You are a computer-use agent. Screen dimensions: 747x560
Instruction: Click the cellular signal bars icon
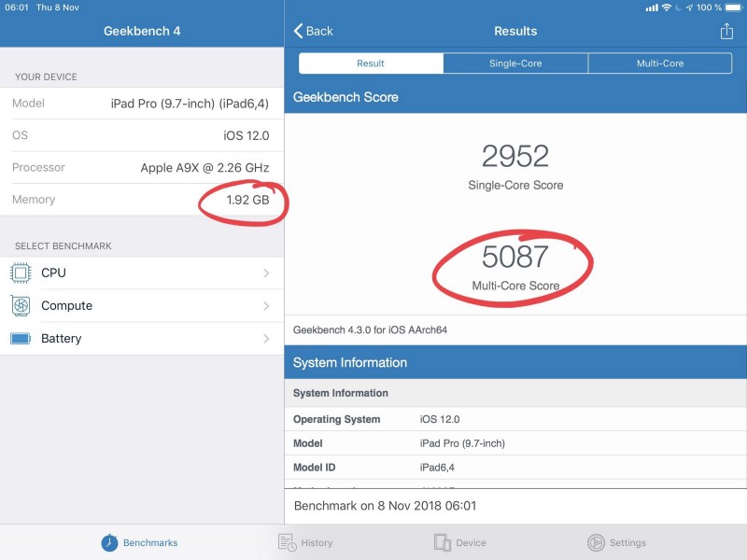point(652,7)
